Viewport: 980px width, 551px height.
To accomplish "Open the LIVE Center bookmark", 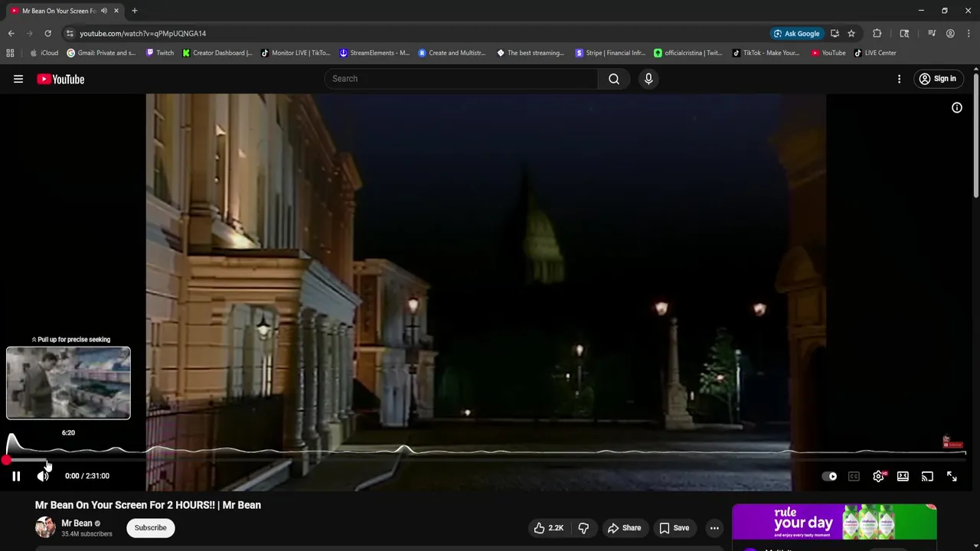I will [875, 53].
